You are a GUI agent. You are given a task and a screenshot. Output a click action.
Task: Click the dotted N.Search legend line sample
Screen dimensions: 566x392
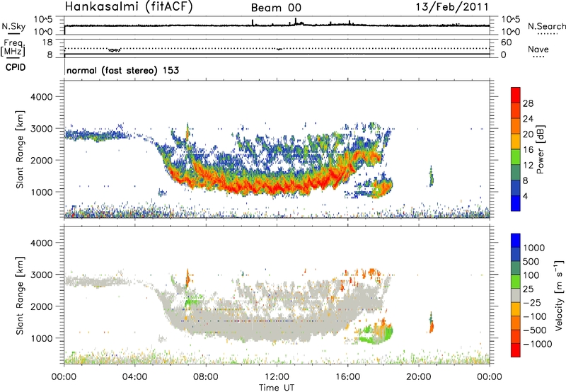(547, 34)
